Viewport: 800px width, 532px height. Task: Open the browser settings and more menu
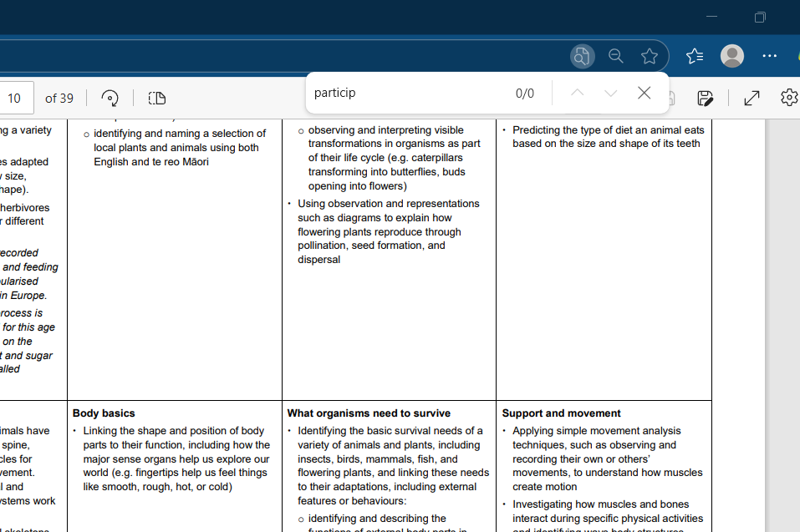click(x=770, y=56)
